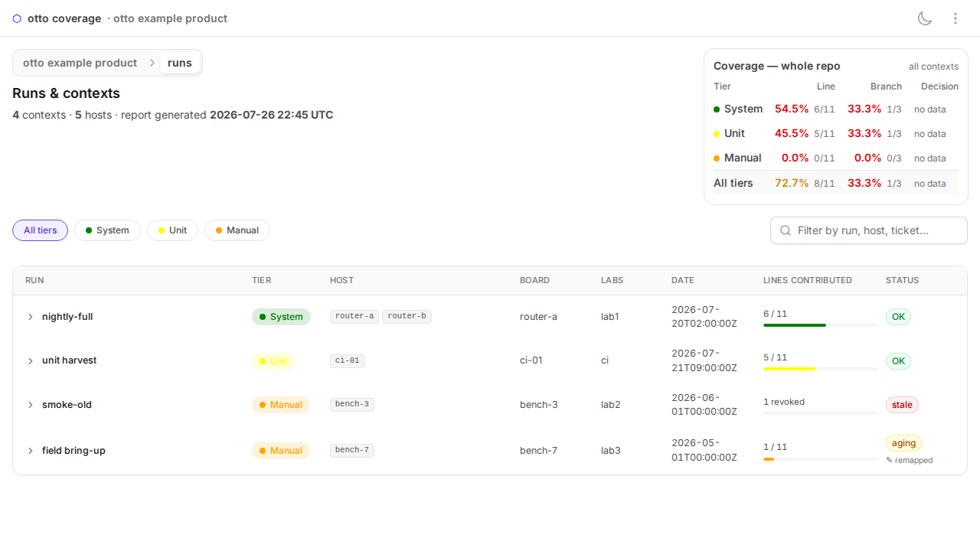This screenshot has height=551, width=980.
Task: Sort by BOARD column header
Action: tap(534, 280)
